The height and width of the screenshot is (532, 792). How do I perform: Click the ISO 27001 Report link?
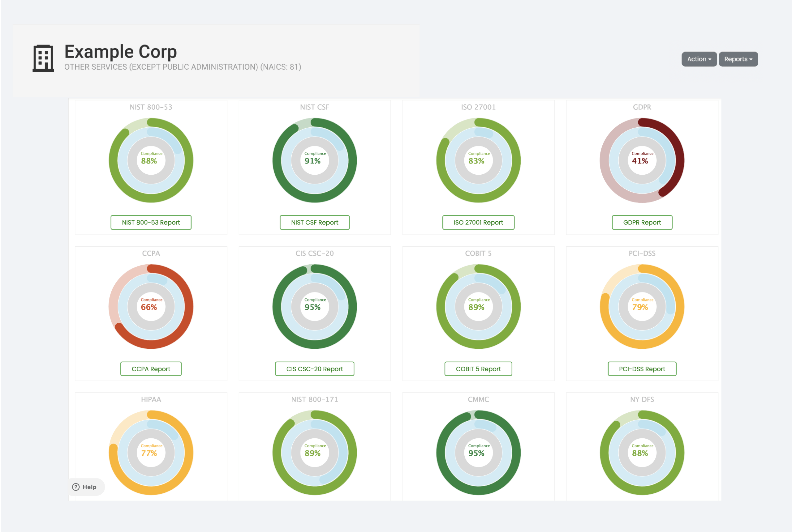(x=478, y=222)
